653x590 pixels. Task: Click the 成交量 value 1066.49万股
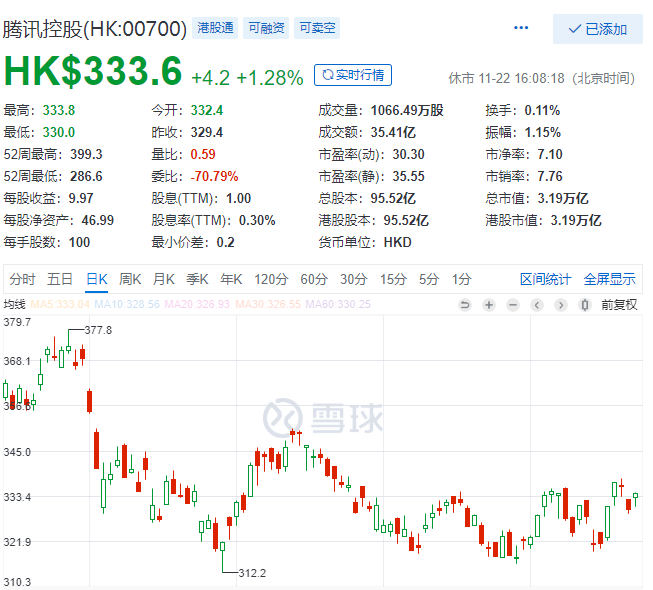pos(407,110)
